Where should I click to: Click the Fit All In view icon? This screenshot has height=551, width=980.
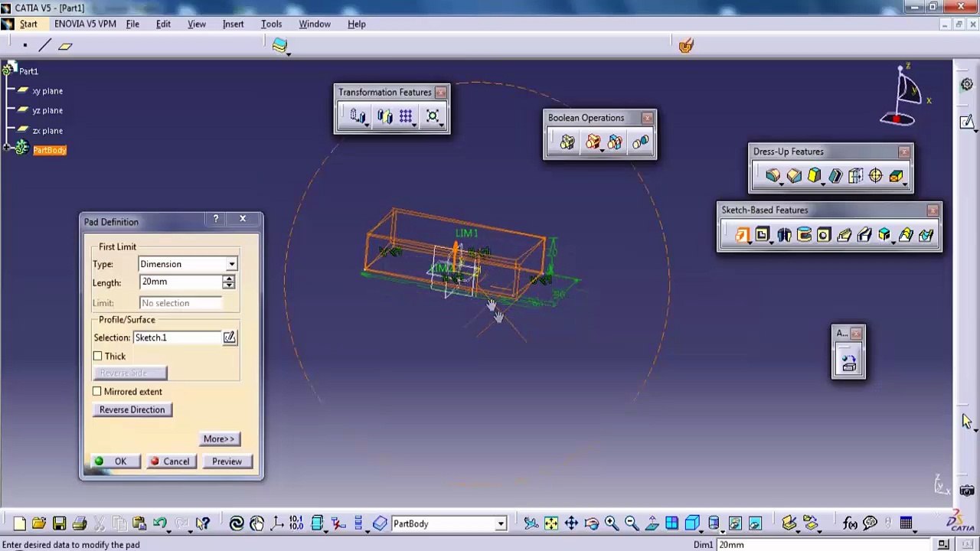tap(551, 523)
